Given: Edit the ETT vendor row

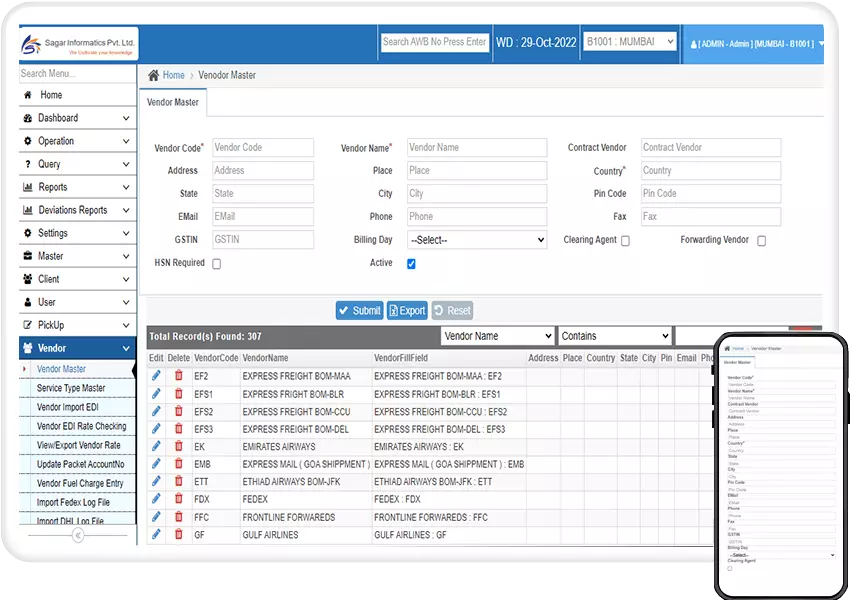Looking at the screenshot, I should pyautogui.click(x=156, y=481).
